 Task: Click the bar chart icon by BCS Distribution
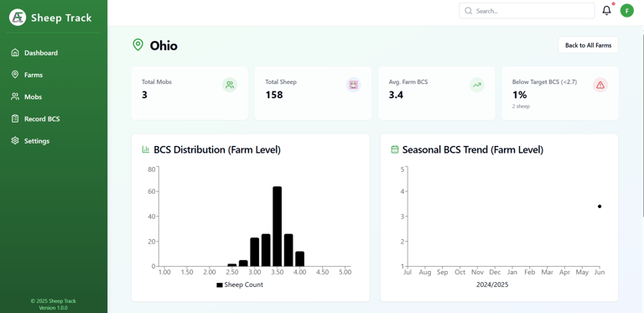point(145,149)
